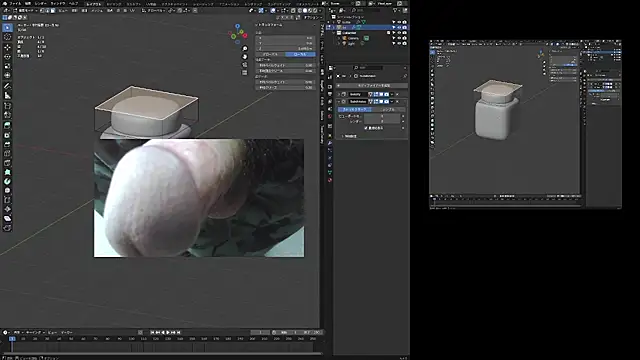Open the File menu

pos(15,3)
